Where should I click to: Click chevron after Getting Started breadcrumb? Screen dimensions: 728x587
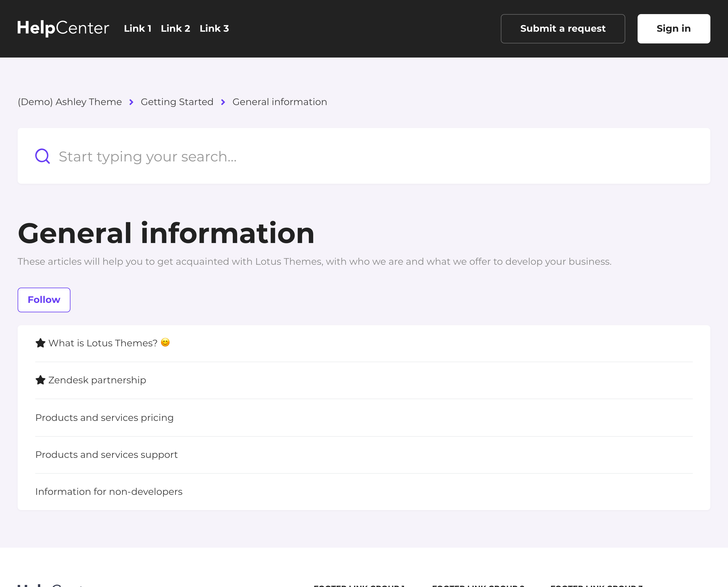[x=223, y=102]
